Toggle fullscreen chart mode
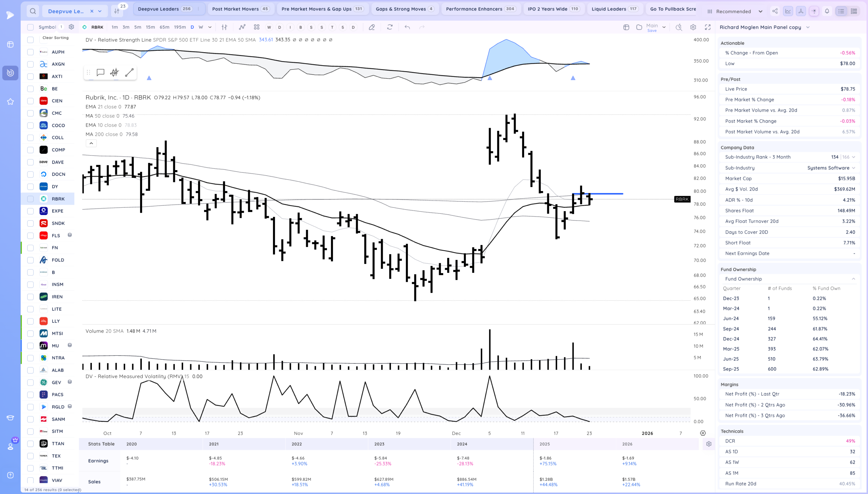 [707, 27]
